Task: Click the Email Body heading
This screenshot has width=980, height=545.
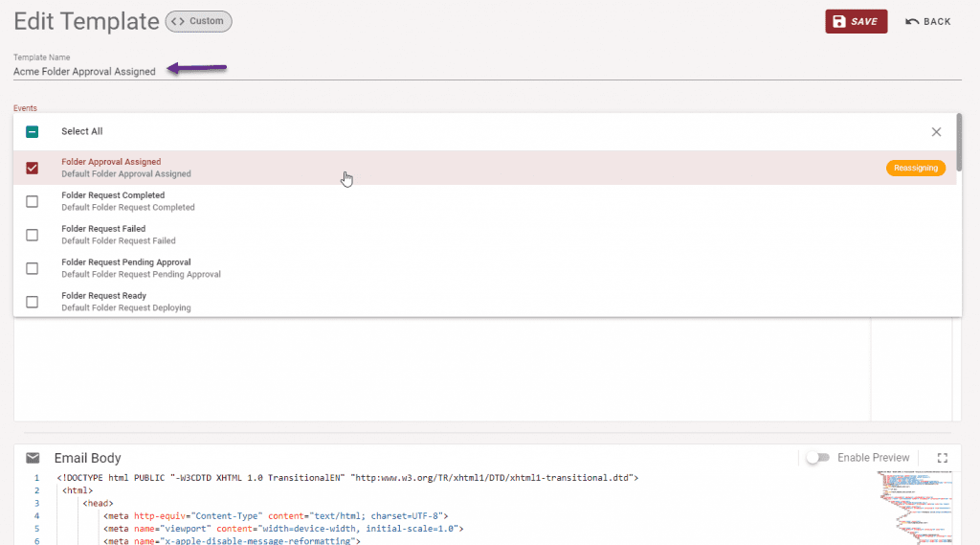Action: [87, 458]
